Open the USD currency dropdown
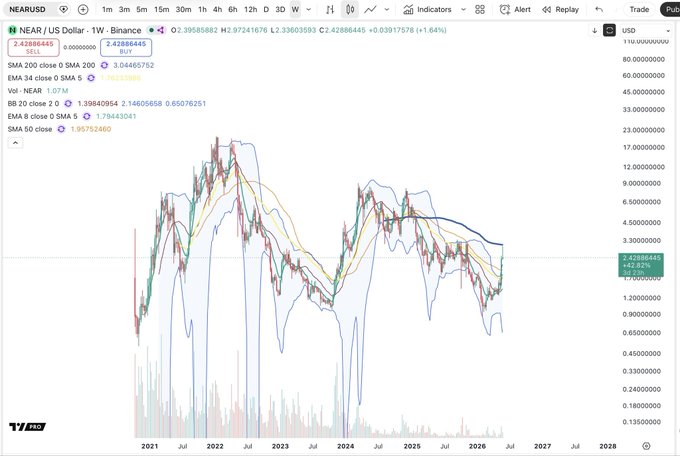The width and height of the screenshot is (680, 456). coord(646,30)
